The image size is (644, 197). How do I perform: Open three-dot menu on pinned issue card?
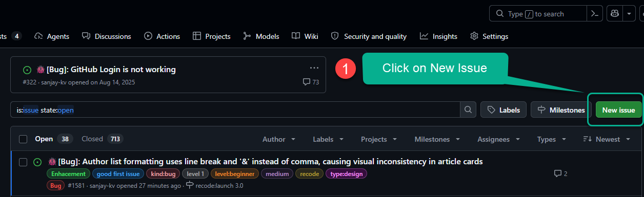pos(314,68)
